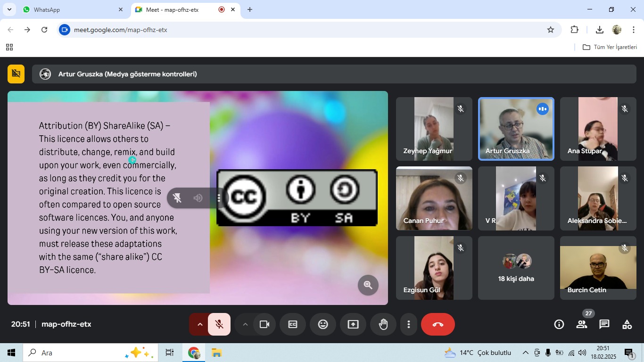
Task: Open the emoji reactions panel
Action: (323, 324)
